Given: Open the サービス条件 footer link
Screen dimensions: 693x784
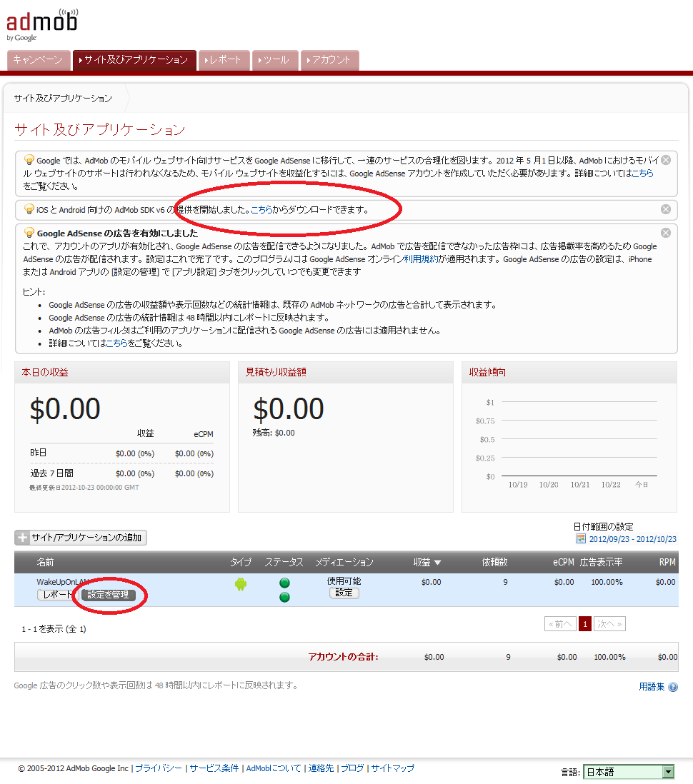Looking at the screenshot, I should 214,768.
